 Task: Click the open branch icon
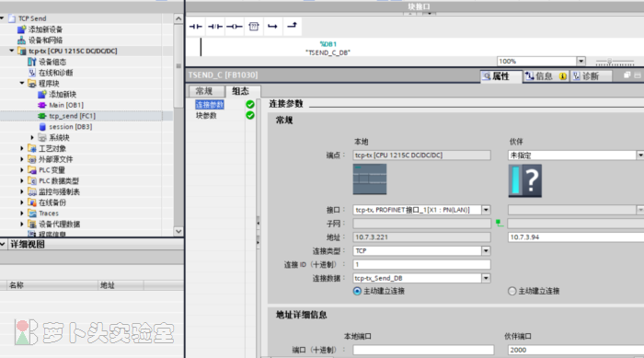(x=272, y=27)
